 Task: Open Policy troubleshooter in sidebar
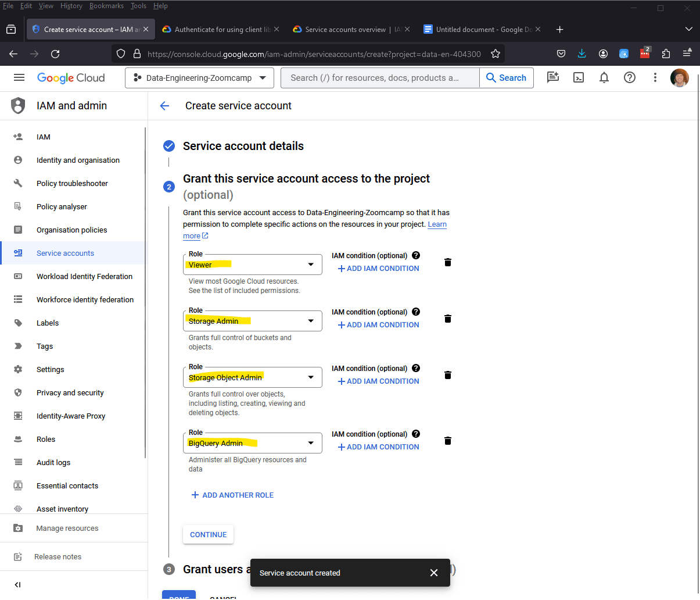pyautogui.click(x=73, y=184)
